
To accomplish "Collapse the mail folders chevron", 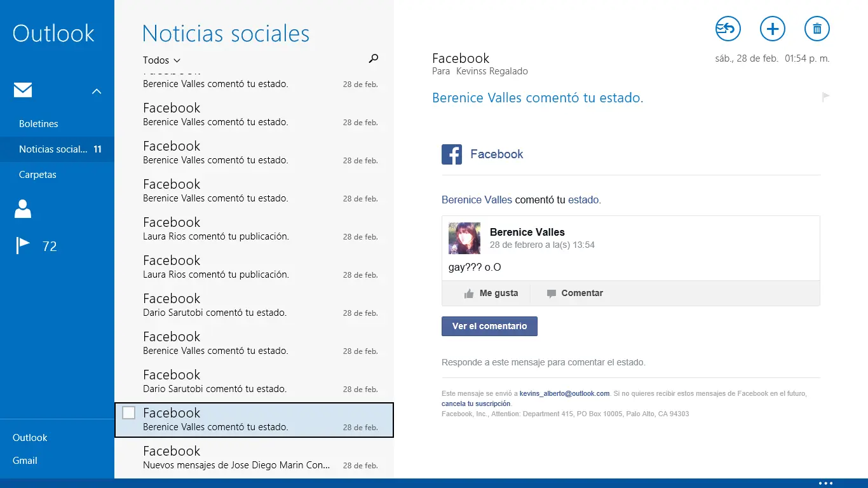I will point(97,91).
